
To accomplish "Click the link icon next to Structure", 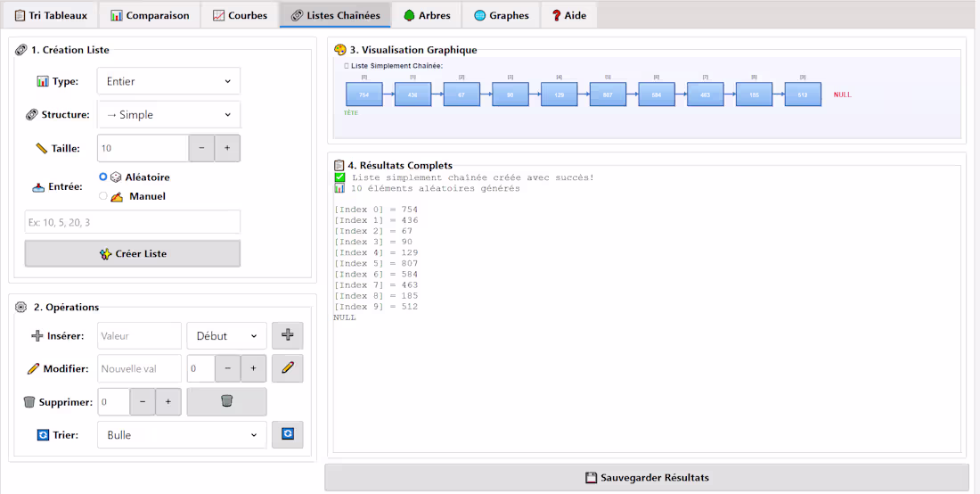I will [x=32, y=115].
